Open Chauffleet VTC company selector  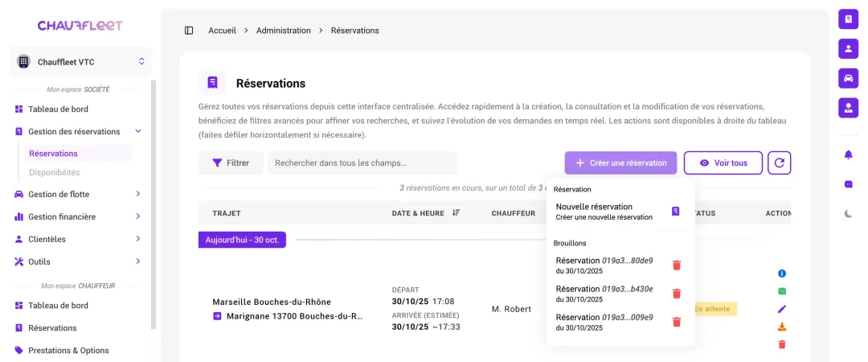pos(80,61)
